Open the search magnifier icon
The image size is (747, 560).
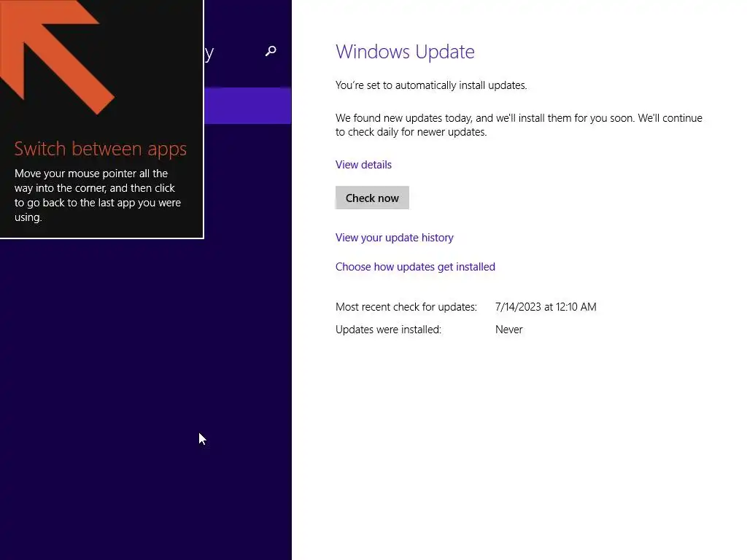click(x=271, y=51)
